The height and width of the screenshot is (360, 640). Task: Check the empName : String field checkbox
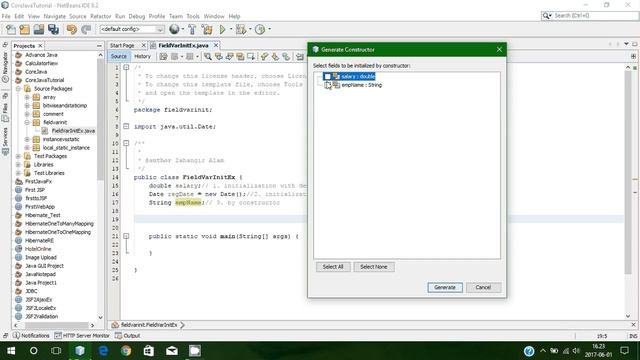tap(327, 85)
